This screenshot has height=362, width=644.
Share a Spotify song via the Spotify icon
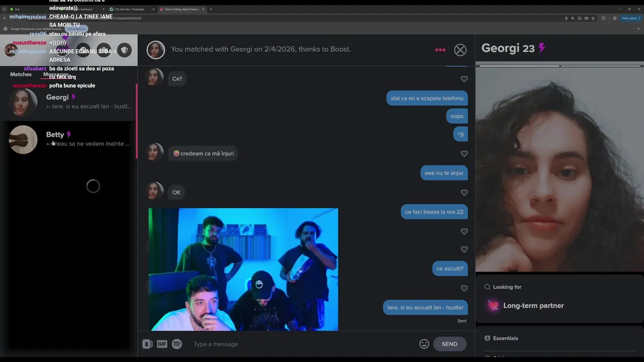177,344
